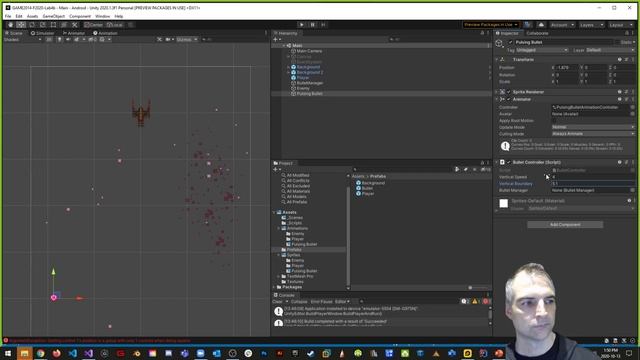Toggle scene audio icon

click(x=68, y=40)
